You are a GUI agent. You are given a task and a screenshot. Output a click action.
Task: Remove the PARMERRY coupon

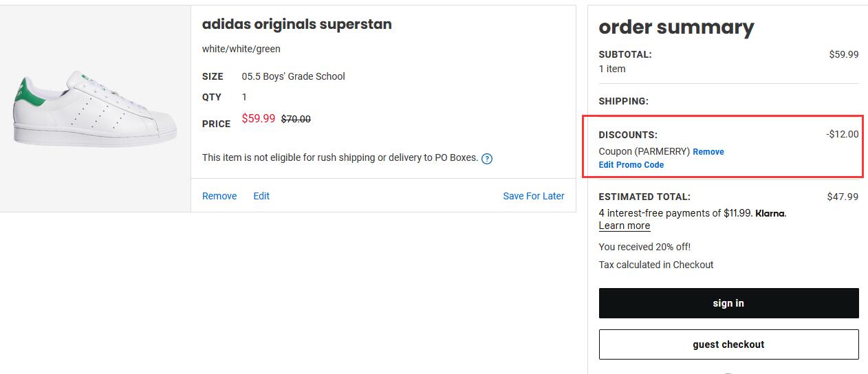(x=708, y=152)
